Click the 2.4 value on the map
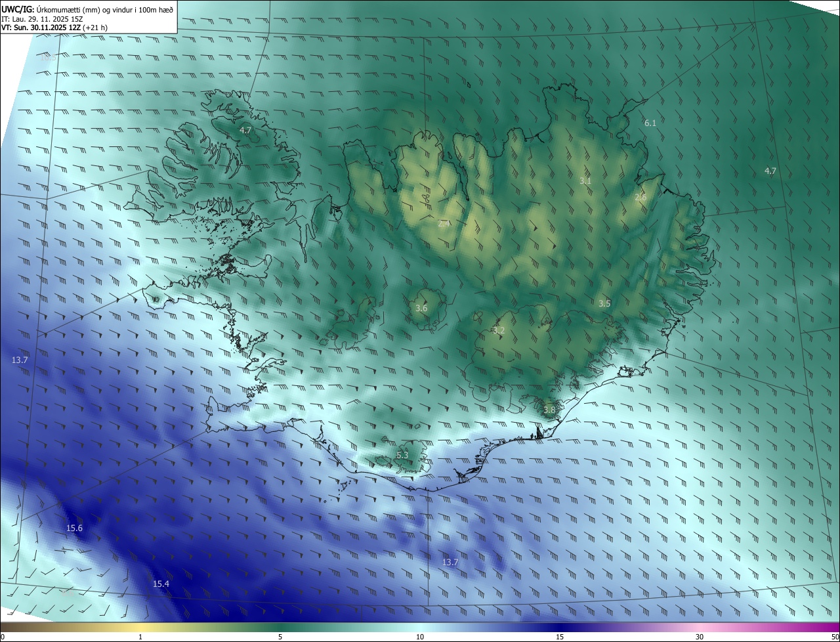Image resolution: width=840 pixels, height=642 pixels. click(x=444, y=224)
